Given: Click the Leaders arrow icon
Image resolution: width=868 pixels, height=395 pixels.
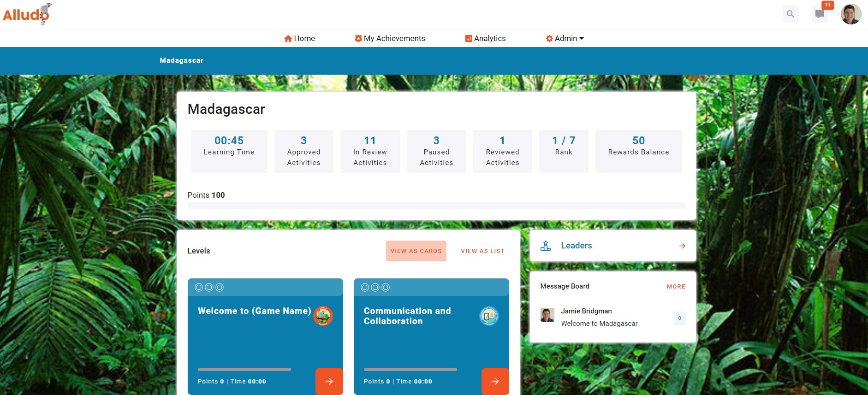Looking at the screenshot, I should [x=682, y=246].
